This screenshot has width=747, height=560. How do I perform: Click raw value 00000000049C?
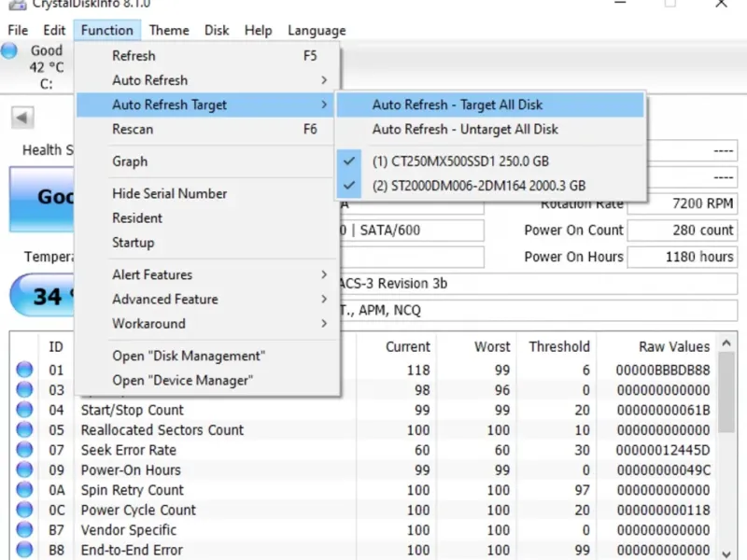(x=663, y=470)
